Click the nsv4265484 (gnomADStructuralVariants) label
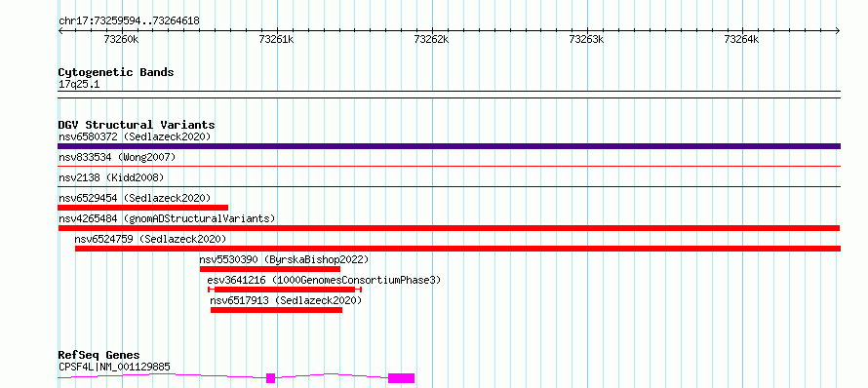 [x=167, y=218]
